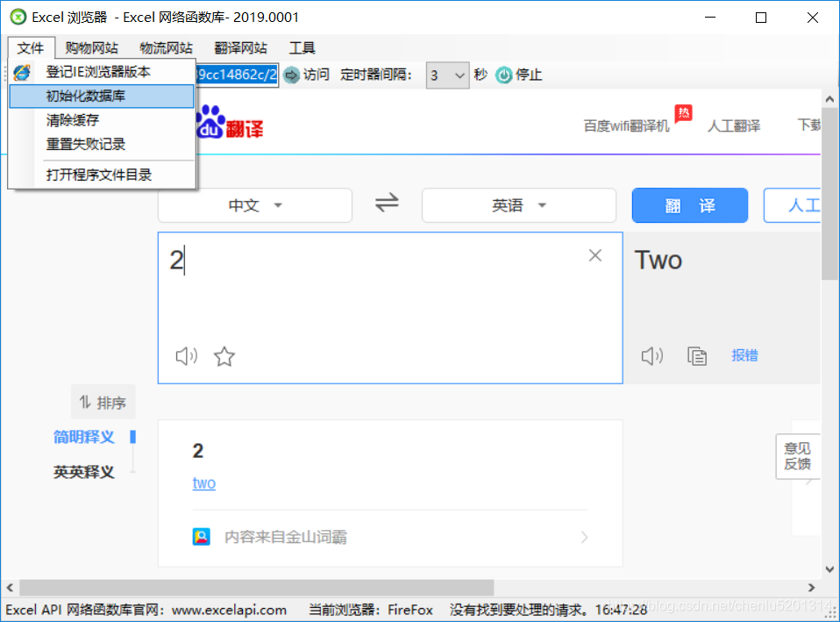Screen dimensions: 840x622
Task: Click the URL address field
Action: (236, 75)
